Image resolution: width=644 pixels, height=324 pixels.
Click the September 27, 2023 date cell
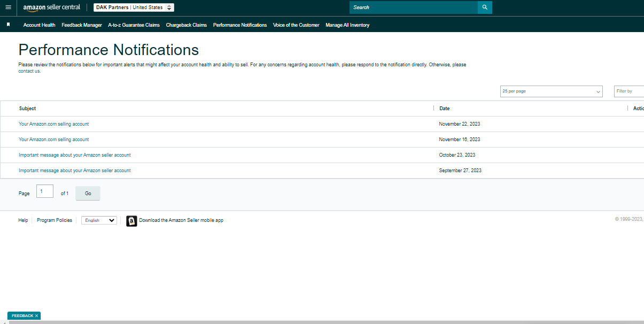(460, 171)
